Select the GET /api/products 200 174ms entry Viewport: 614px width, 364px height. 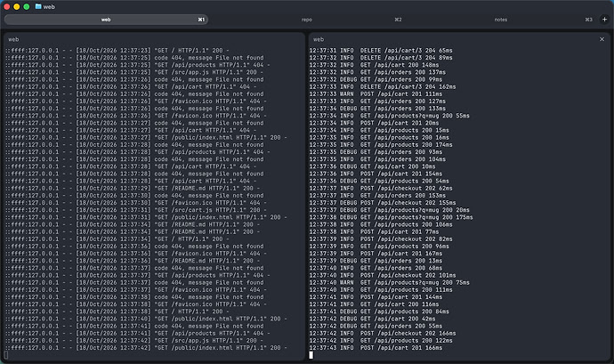[x=381, y=144]
